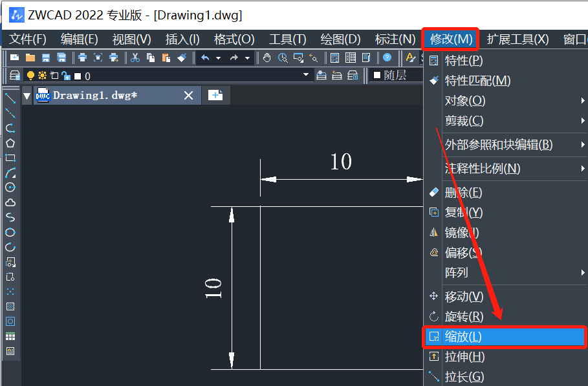Click the Save All double-disk icon
This screenshot has width=588, height=386.
point(61,58)
